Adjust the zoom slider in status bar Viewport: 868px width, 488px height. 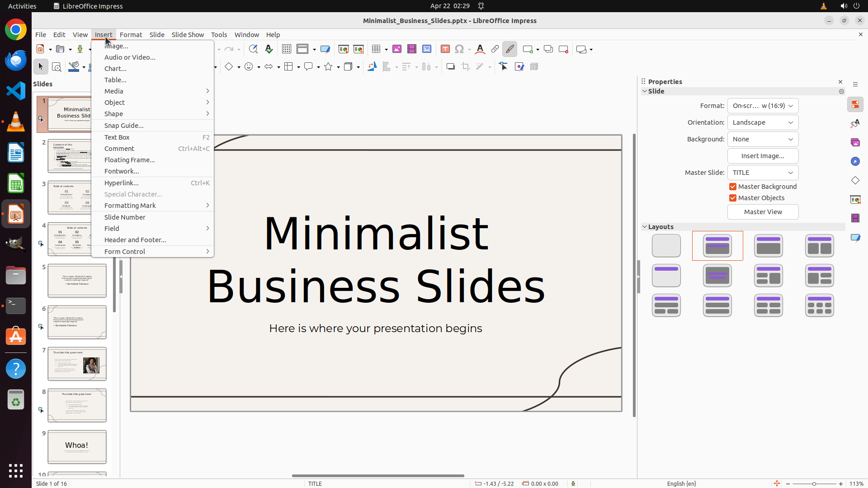tap(814, 484)
